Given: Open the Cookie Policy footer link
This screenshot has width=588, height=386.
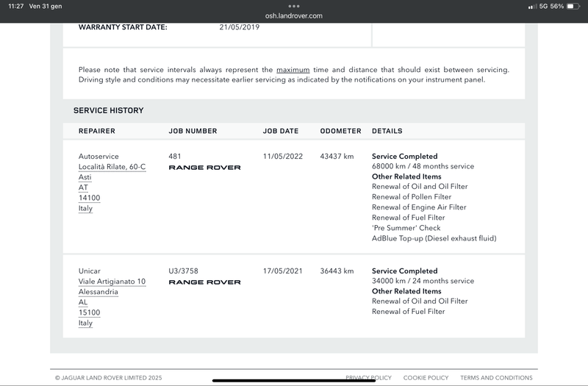Looking at the screenshot, I should pyautogui.click(x=426, y=378).
